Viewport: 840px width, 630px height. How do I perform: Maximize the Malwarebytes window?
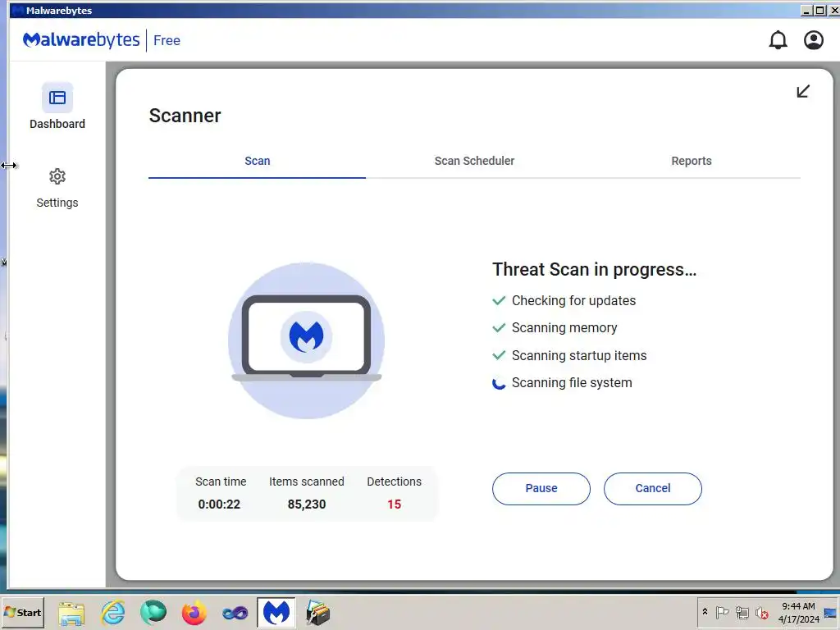(x=819, y=10)
